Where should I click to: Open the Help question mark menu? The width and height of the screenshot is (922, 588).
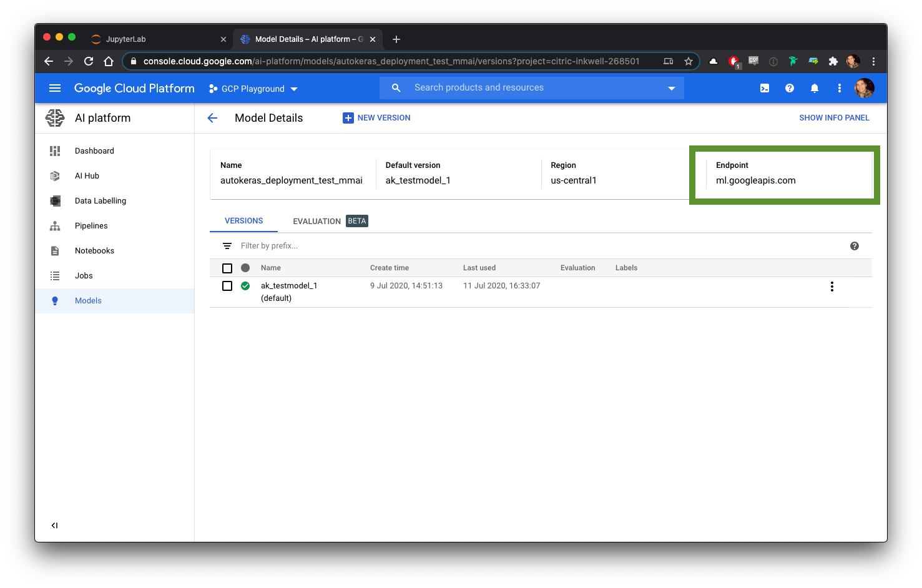tap(790, 88)
